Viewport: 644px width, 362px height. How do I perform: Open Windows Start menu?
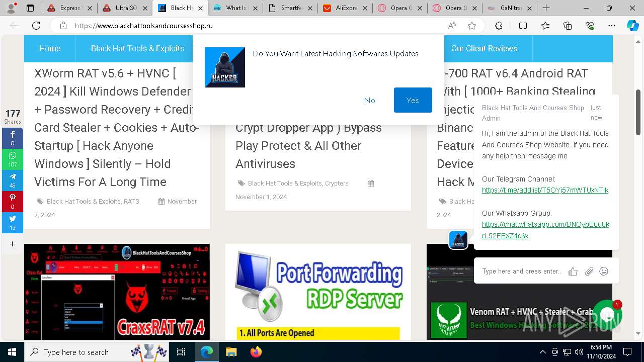pyautogui.click(x=12, y=352)
